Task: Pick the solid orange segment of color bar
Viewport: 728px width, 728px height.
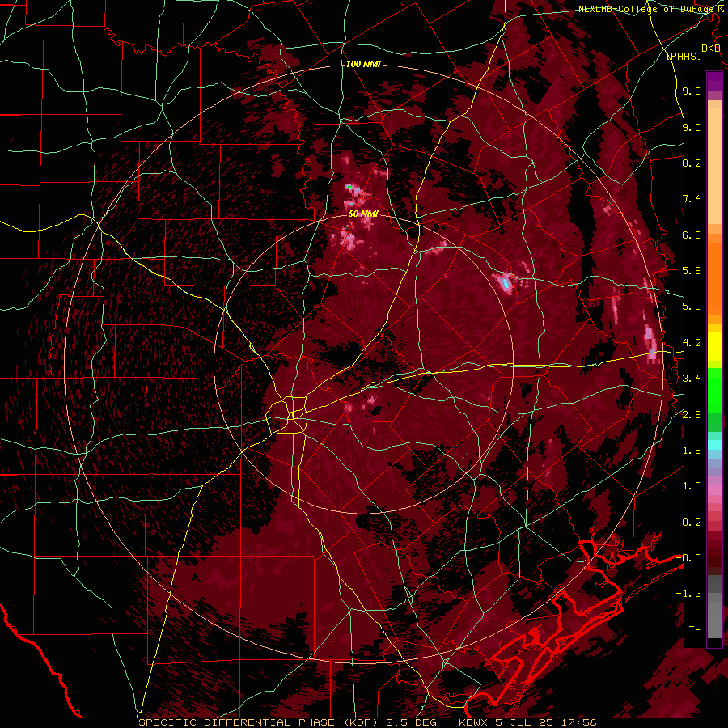Action: click(x=714, y=278)
